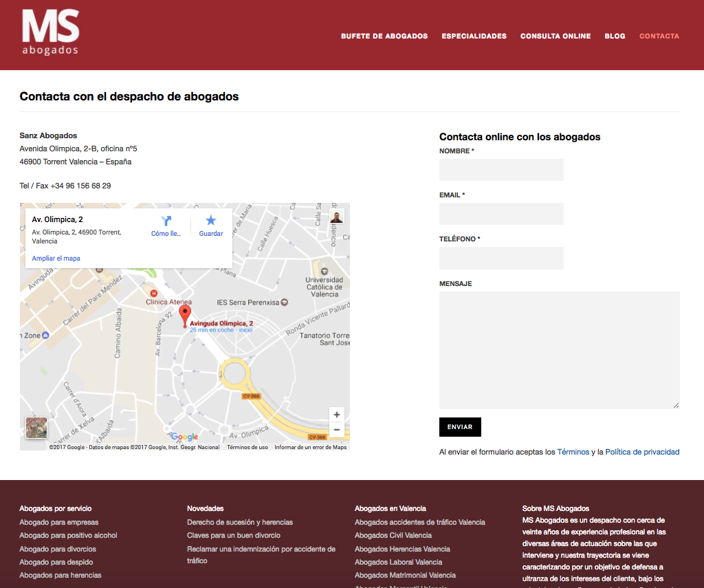Zoom in the map with plus button
This screenshot has height=588, width=704.
click(x=336, y=415)
